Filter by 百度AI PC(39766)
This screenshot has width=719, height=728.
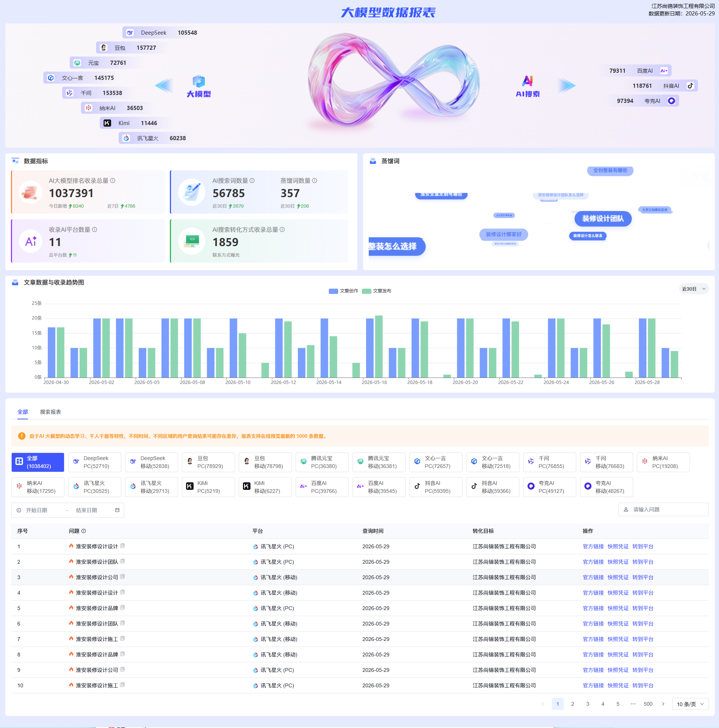tap(322, 487)
